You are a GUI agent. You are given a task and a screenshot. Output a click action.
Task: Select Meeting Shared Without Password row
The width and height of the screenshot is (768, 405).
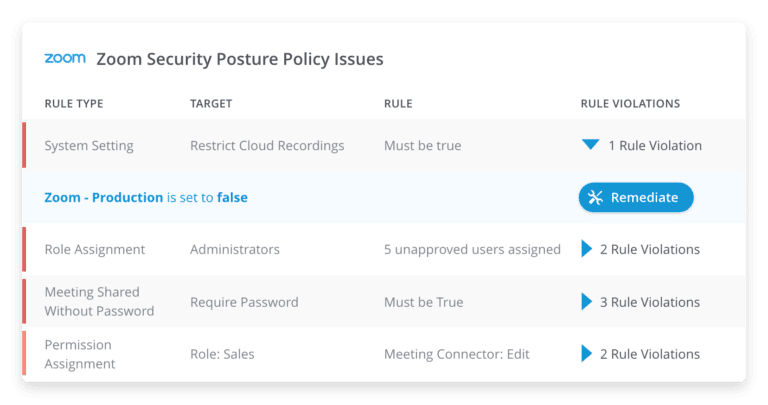[384, 302]
